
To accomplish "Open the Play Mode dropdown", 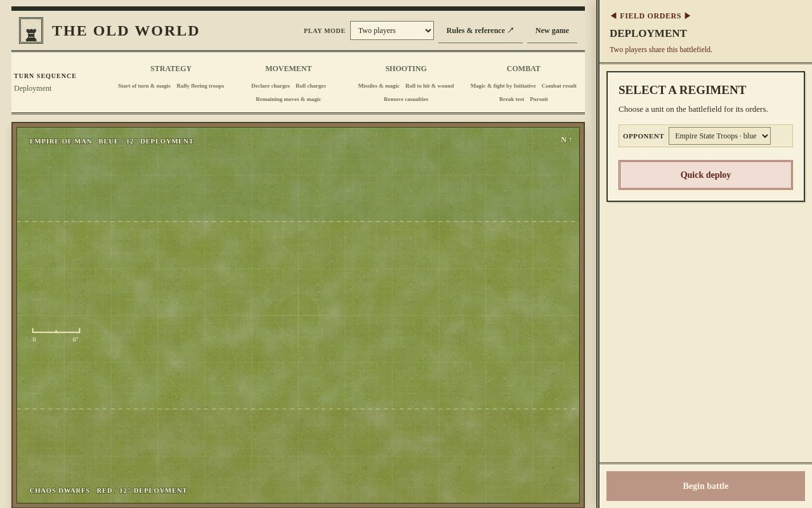I will (392, 30).
